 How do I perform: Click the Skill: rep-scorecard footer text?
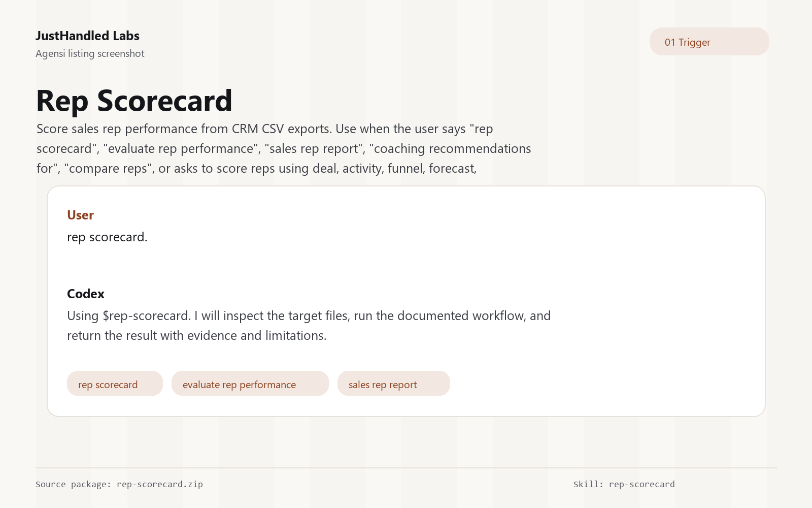click(624, 484)
